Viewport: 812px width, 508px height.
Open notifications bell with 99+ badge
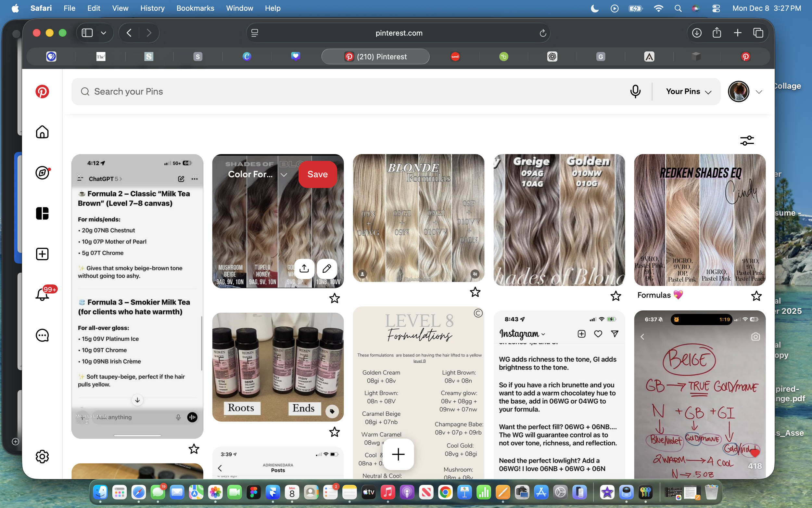click(43, 294)
